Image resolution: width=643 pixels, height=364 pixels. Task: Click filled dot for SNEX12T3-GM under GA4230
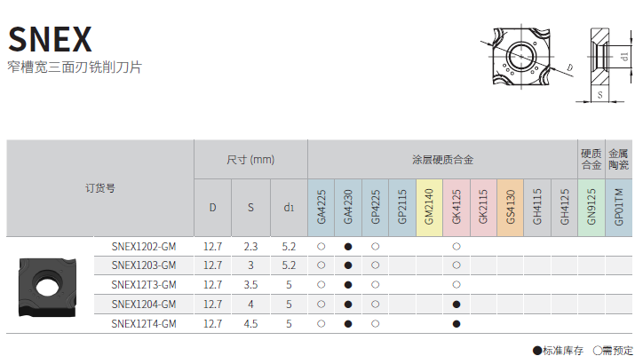[x=348, y=285]
